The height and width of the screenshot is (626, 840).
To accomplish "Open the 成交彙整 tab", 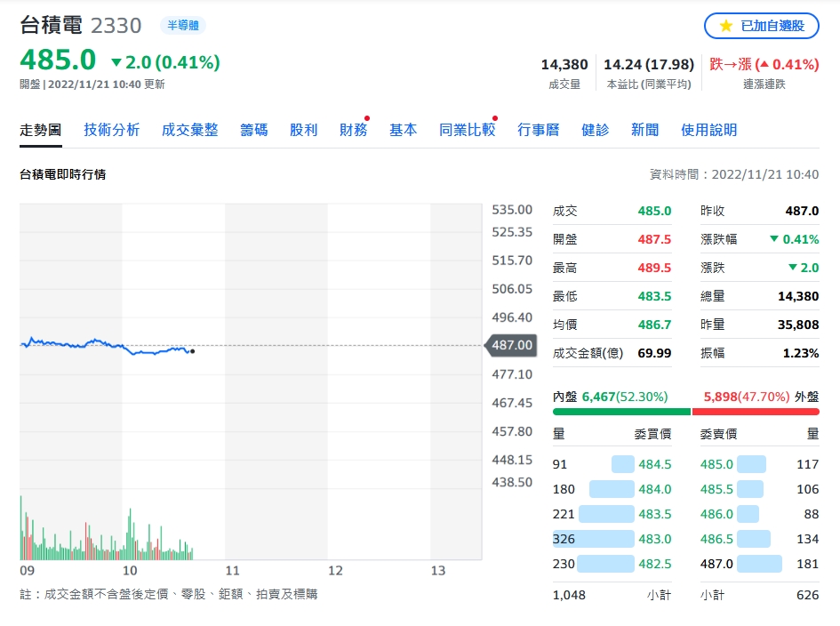I will click(189, 130).
